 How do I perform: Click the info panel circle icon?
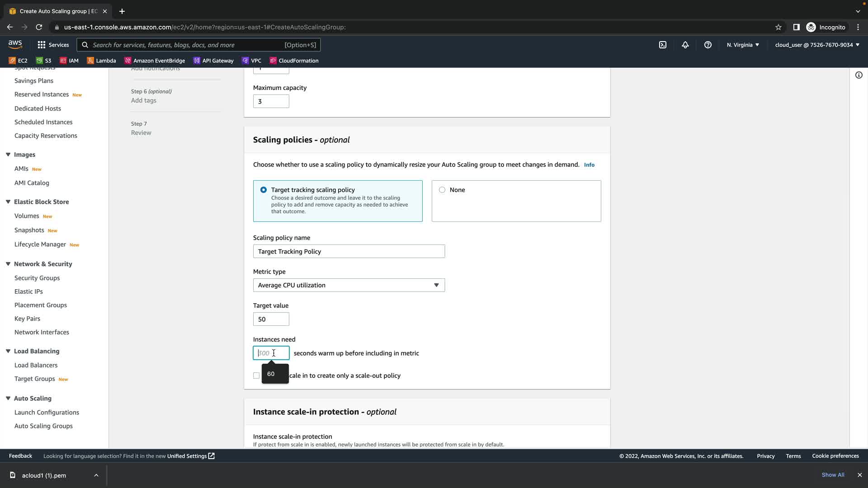tap(859, 75)
